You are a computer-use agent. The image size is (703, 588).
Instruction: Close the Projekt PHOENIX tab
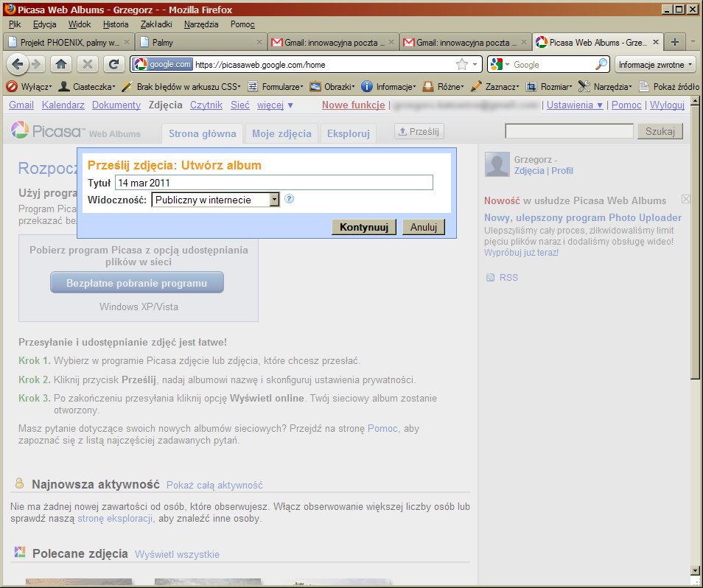coord(127,42)
